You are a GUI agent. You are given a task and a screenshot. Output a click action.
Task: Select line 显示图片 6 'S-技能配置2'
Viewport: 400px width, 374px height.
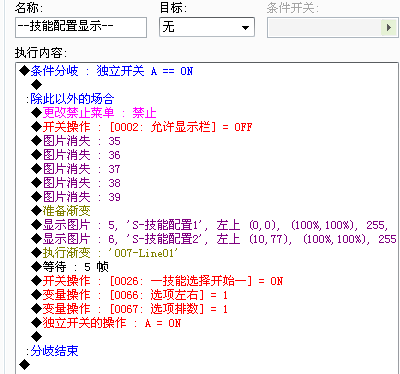(214, 239)
